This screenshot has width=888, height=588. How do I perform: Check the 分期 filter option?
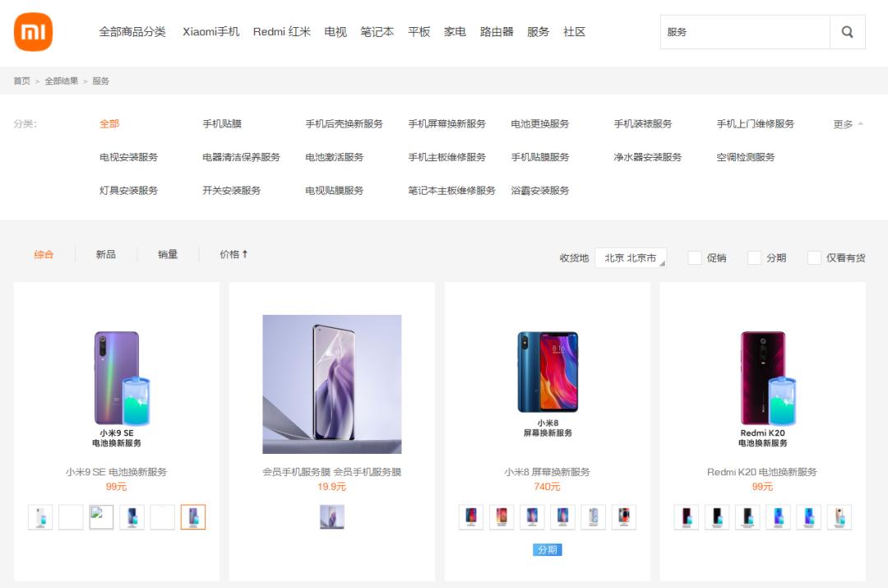click(754, 257)
